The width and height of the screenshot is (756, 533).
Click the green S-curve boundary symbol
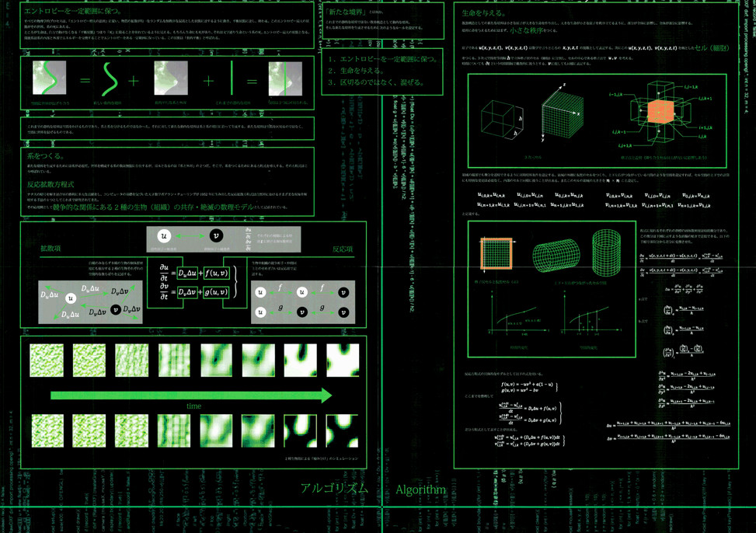coord(111,79)
